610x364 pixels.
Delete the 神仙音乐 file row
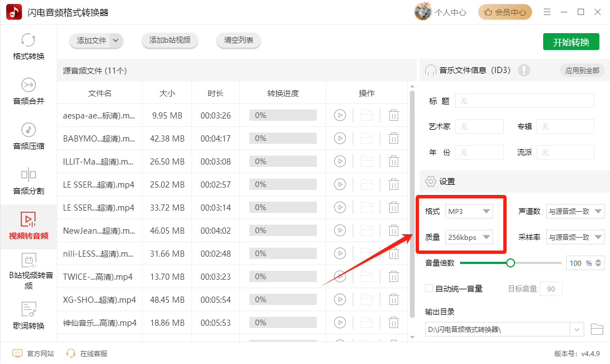coord(394,323)
